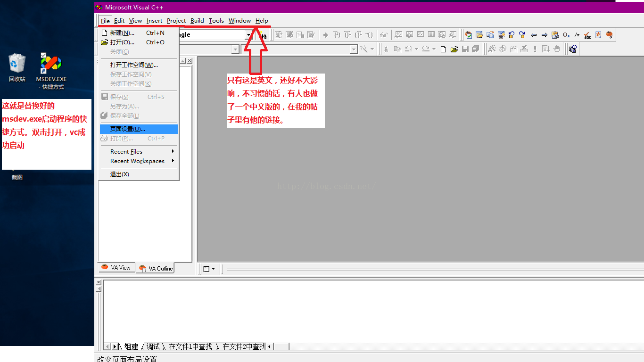This screenshot has height=362, width=644.
Task: Open the wand action dropdown arrow
Action: 372,49
